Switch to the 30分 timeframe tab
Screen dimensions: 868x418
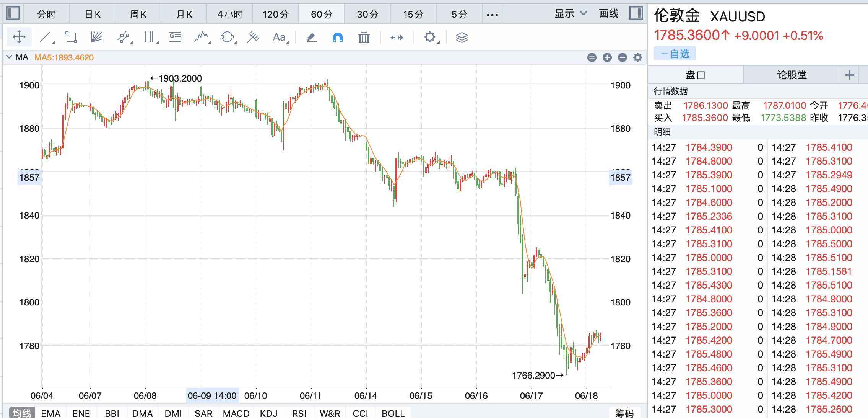[367, 14]
